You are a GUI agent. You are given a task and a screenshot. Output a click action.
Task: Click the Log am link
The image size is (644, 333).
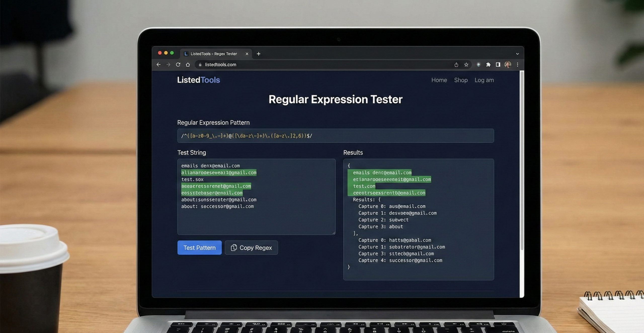[x=484, y=80]
